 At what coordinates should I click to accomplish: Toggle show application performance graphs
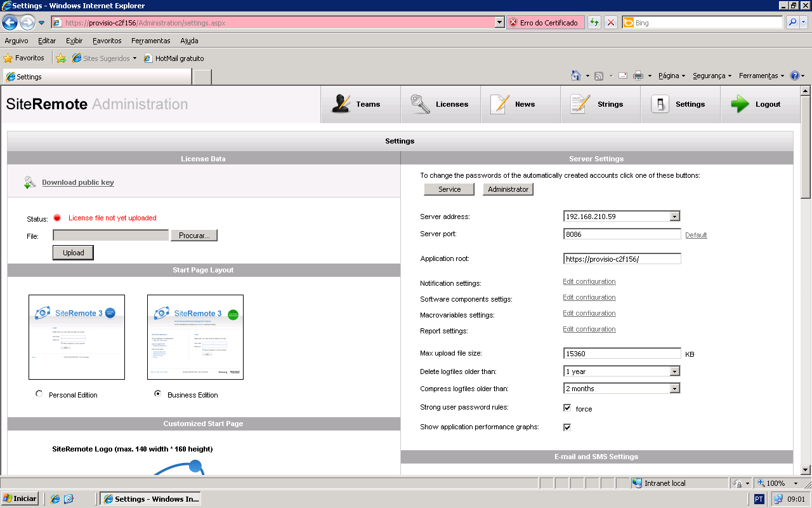[567, 427]
